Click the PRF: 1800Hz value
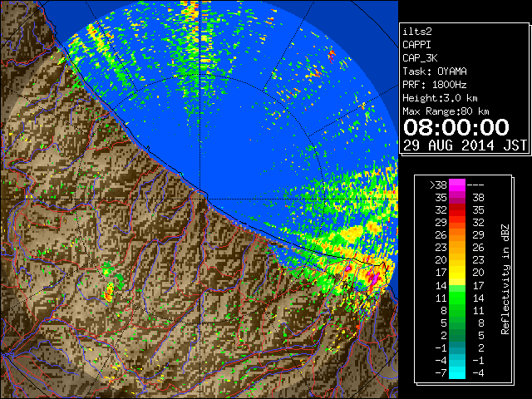Viewport: 532px width, 399px height. tap(435, 85)
